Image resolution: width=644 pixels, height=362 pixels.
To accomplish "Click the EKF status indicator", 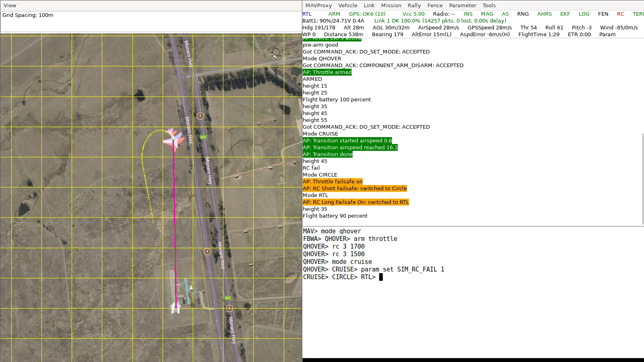I will point(565,14).
